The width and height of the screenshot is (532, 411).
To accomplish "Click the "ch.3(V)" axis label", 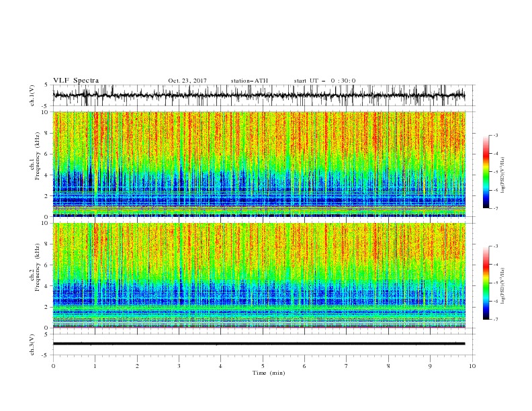I will [x=32, y=345].
